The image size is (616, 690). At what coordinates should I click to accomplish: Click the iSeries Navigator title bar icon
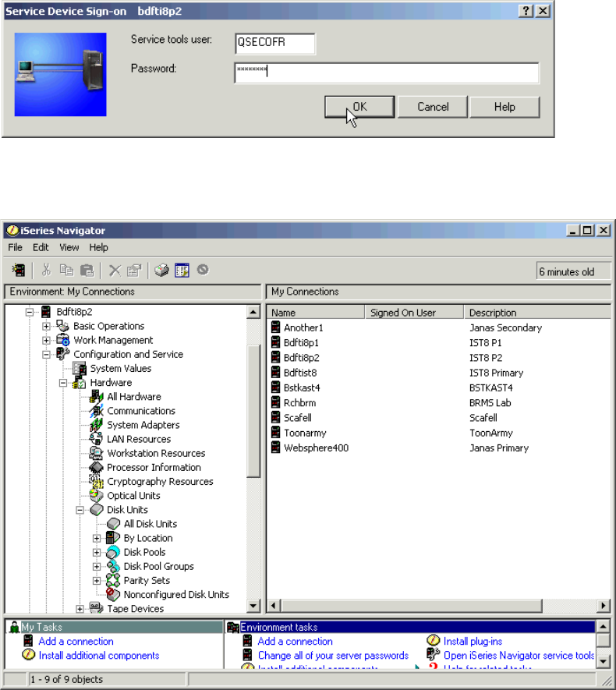click(x=12, y=230)
